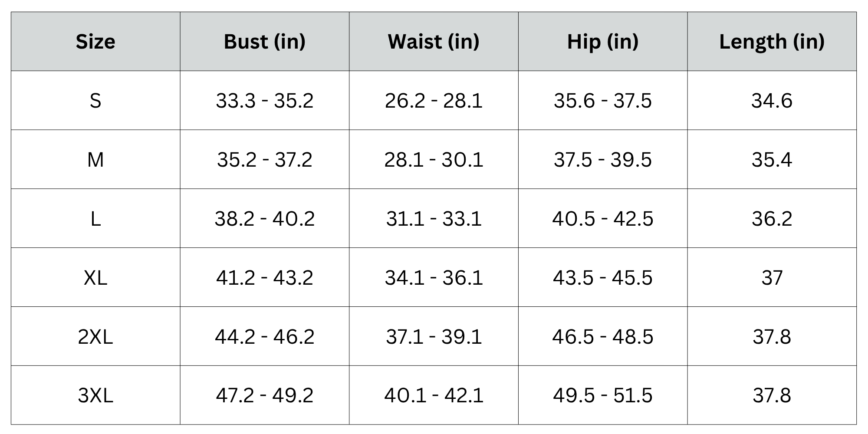Image resolution: width=868 pixels, height=434 pixels.
Task: Click the Hip (in) column header
Action: pyautogui.click(x=603, y=42)
